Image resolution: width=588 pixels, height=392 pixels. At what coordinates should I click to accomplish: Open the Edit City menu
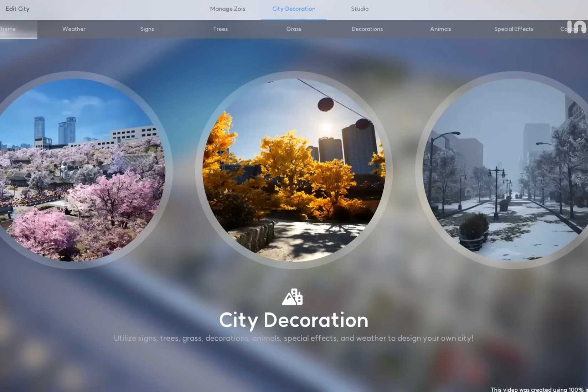point(17,9)
